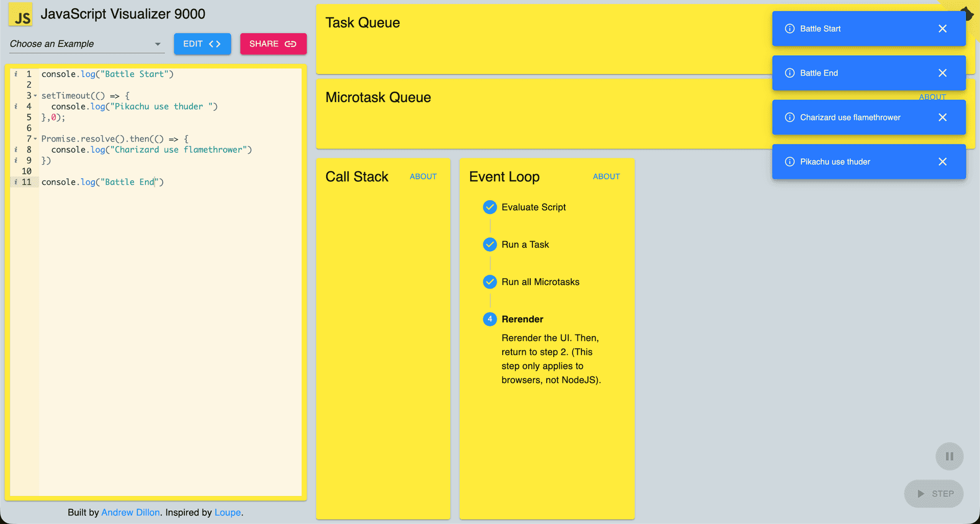Image resolution: width=980 pixels, height=524 pixels.
Task: Open the Choose an Example dropdown
Action: [x=87, y=44]
